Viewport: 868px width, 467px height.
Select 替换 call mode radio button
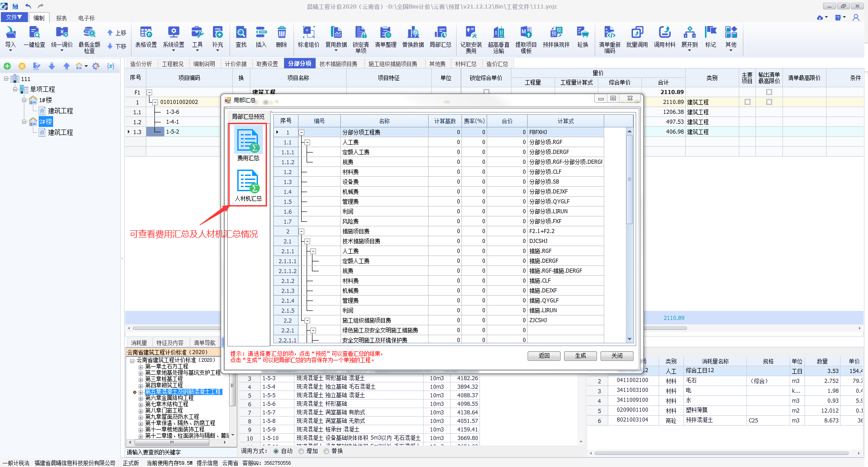(x=326, y=451)
